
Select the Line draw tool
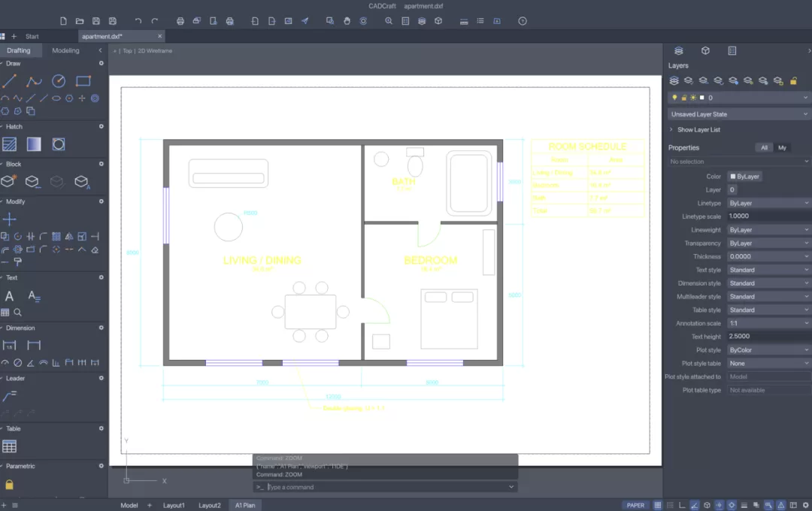9,81
